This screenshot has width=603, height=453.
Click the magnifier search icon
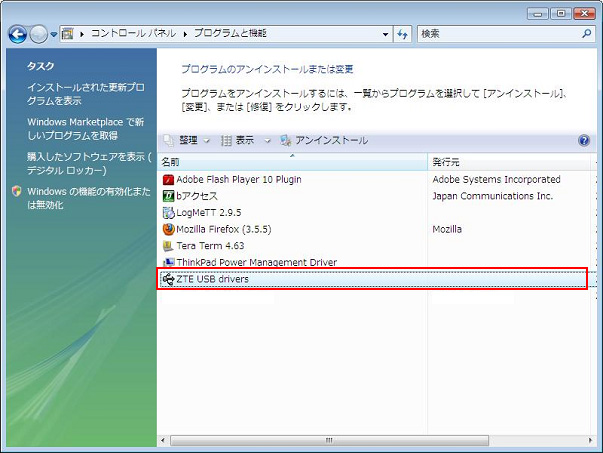587,34
